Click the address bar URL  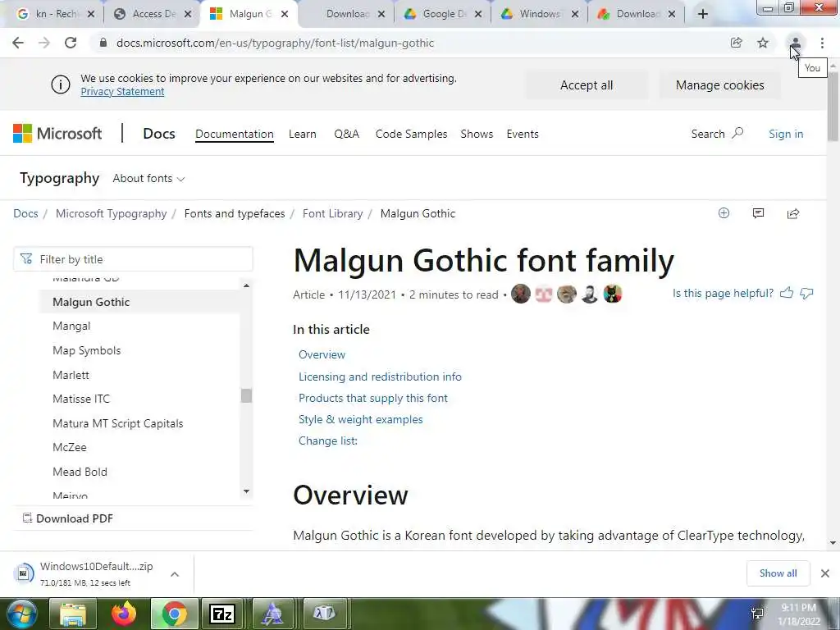[x=275, y=43]
